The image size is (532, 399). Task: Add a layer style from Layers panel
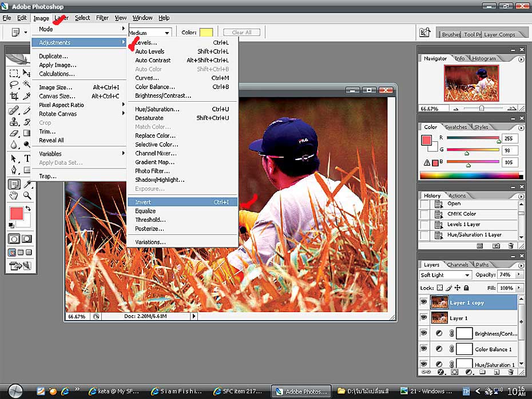pyautogui.click(x=440, y=372)
